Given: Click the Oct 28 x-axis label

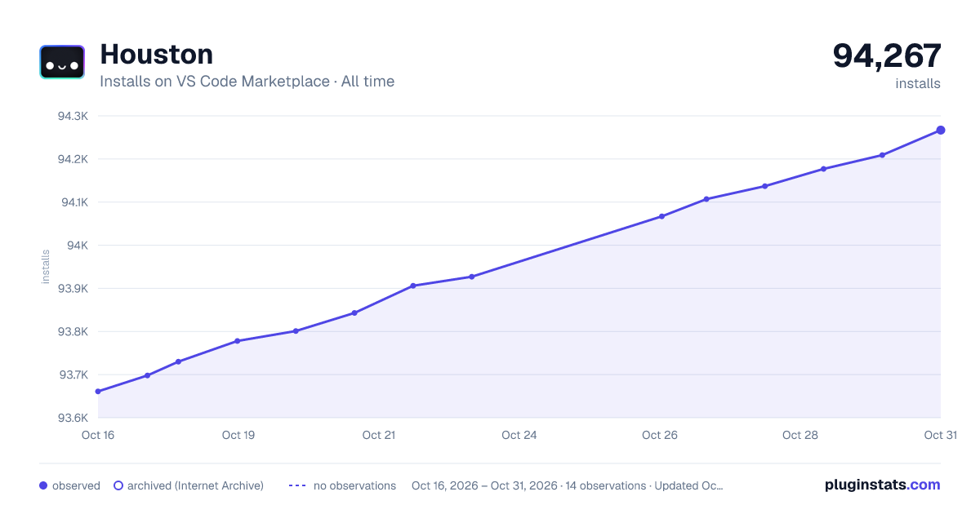Looking at the screenshot, I should pyautogui.click(x=800, y=435).
